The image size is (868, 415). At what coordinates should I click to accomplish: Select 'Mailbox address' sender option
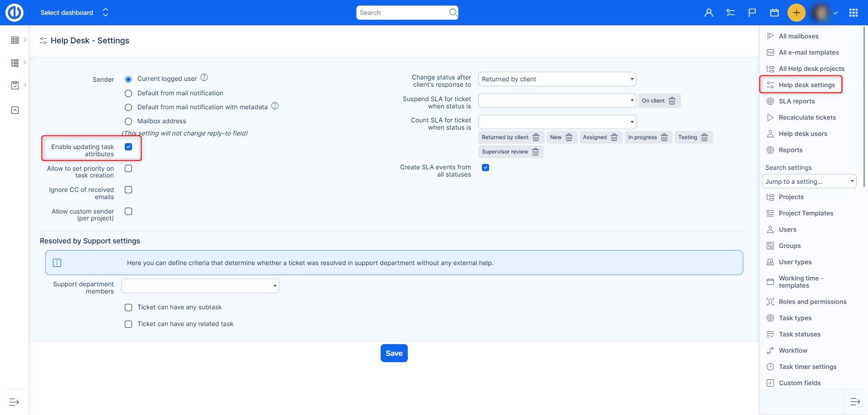point(128,121)
